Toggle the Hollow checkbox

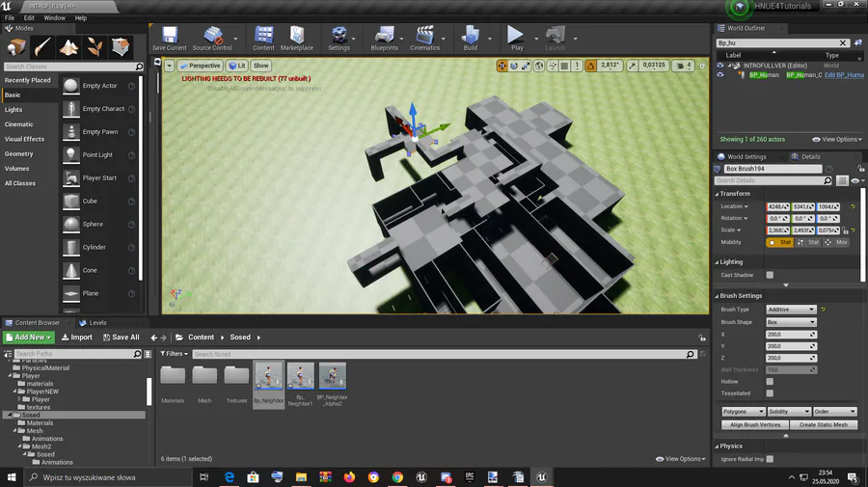(x=770, y=381)
